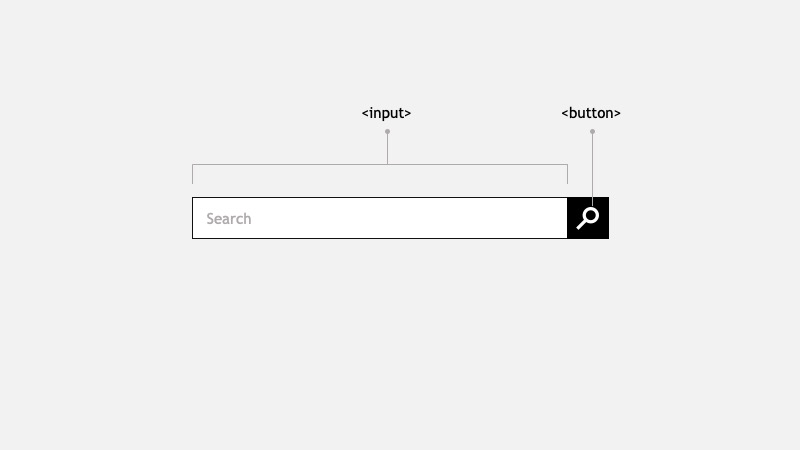
Task: Select the <button> annotation label
Action: [x=591, y=113]
